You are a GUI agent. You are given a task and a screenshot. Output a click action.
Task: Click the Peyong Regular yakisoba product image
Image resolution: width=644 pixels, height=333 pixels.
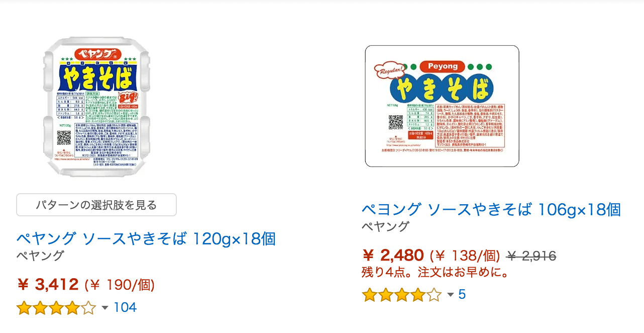pyautogui.click(x=442, y=106)
